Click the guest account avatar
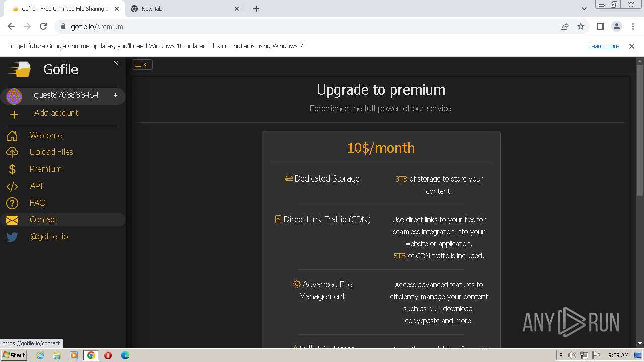This screenshot has height=362, width=644. coord(14,96)
